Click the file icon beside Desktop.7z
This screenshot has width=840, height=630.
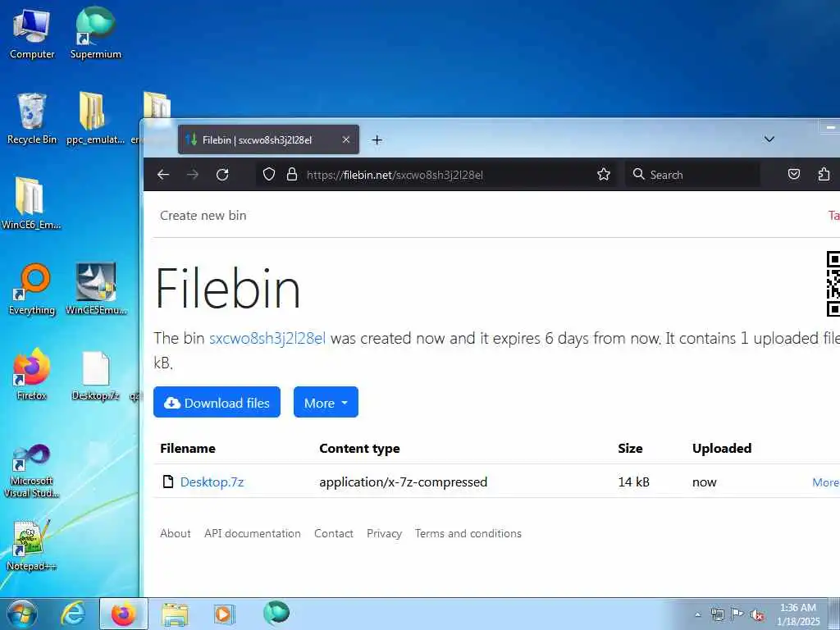(x=168, y=482)
